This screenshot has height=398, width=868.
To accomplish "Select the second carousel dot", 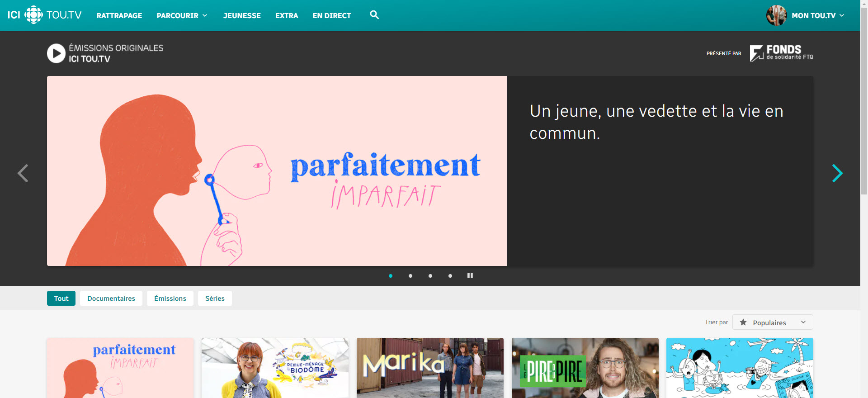I will (x=410, y=276).
